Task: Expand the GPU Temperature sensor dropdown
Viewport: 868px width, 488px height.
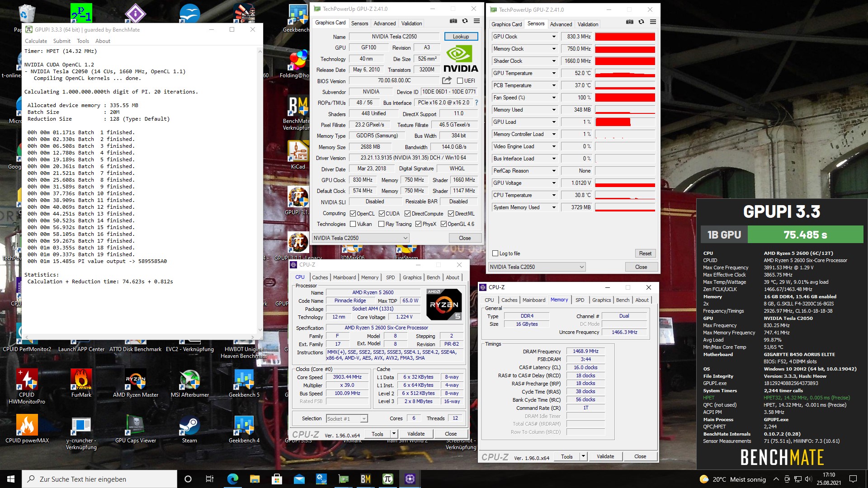Action: coord(554,73)
